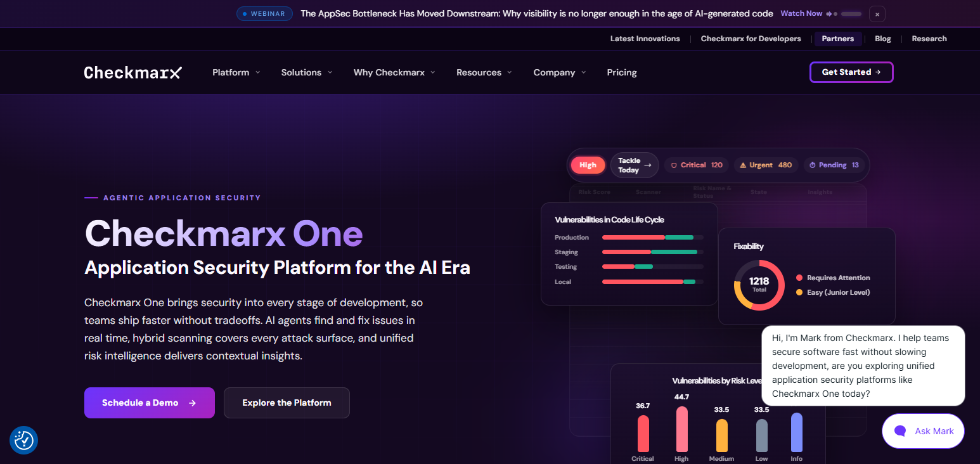Select the Urgent 480 filter chip
The image size is (980, 464).
(766, 165)
